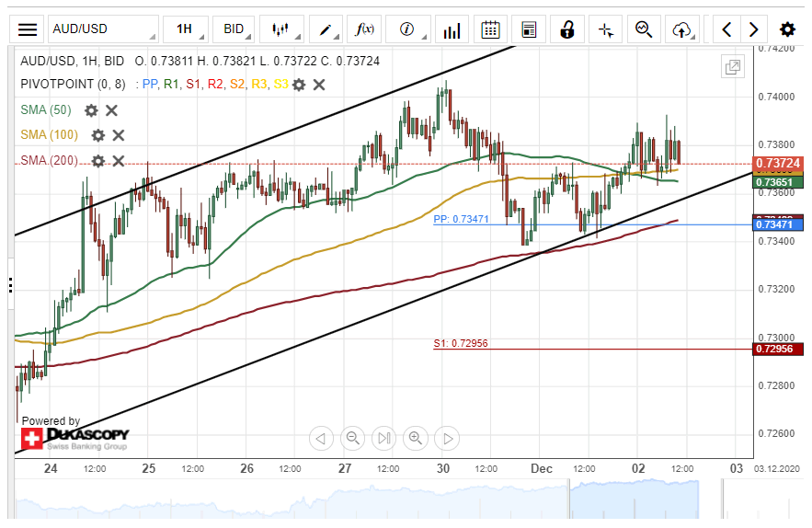Open the hamburger main menu

tap(28, 29)
